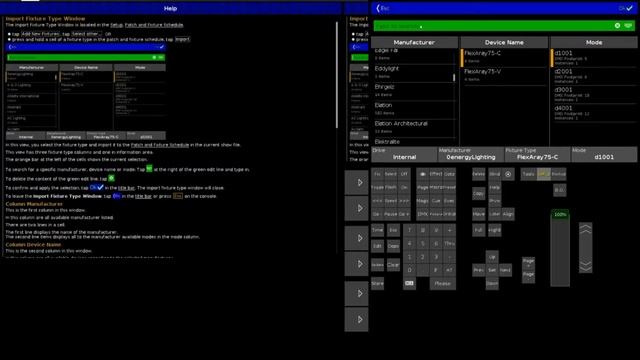The image size is (640, 360).
Task: Click the second executor go arrow button
Action: [x=356, y=208]
